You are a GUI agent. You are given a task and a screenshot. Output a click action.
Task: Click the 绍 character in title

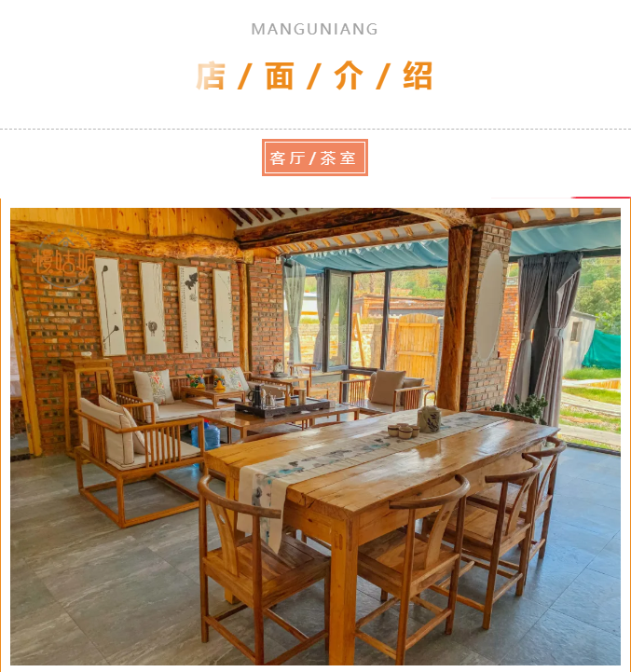click(418, 75)
